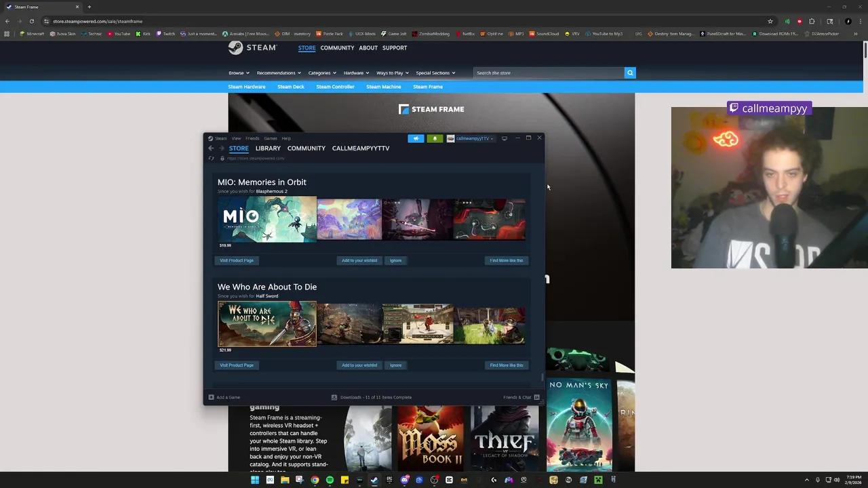Find More like this for We Who Are About To Die
868x488 pixels.
coord(507,365)
